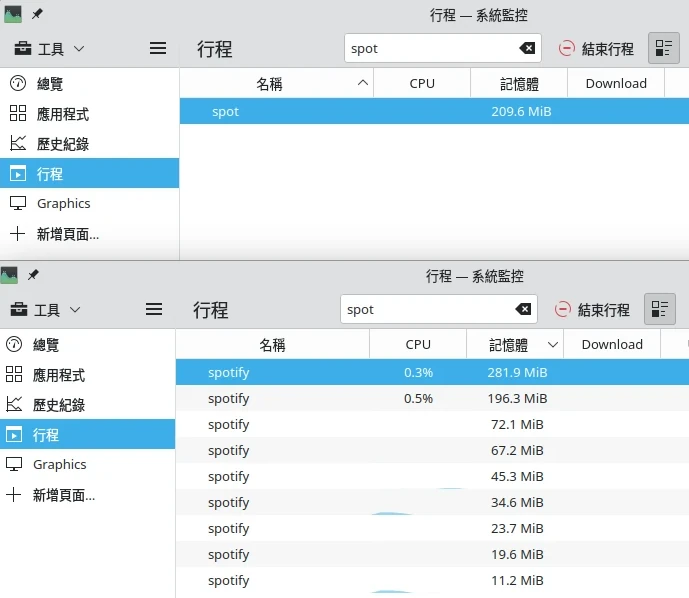Click the search field in lower window

[425, 309]
